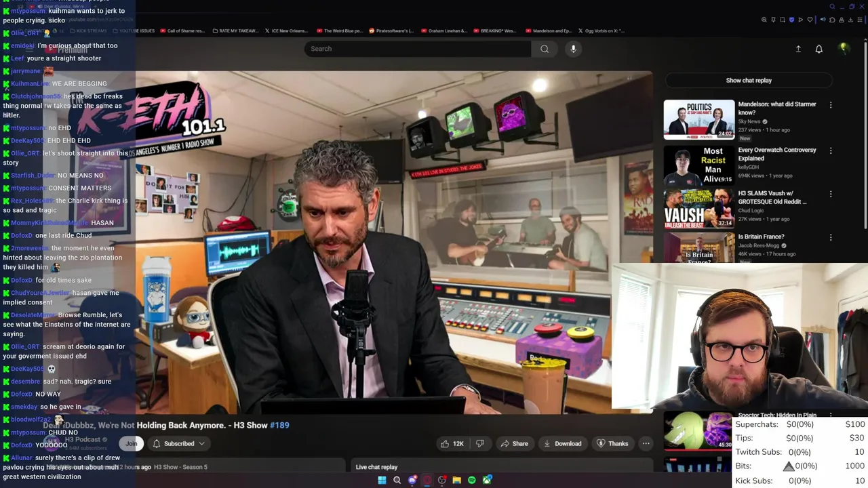Dislike the video with thumbs down

point(480,443)
